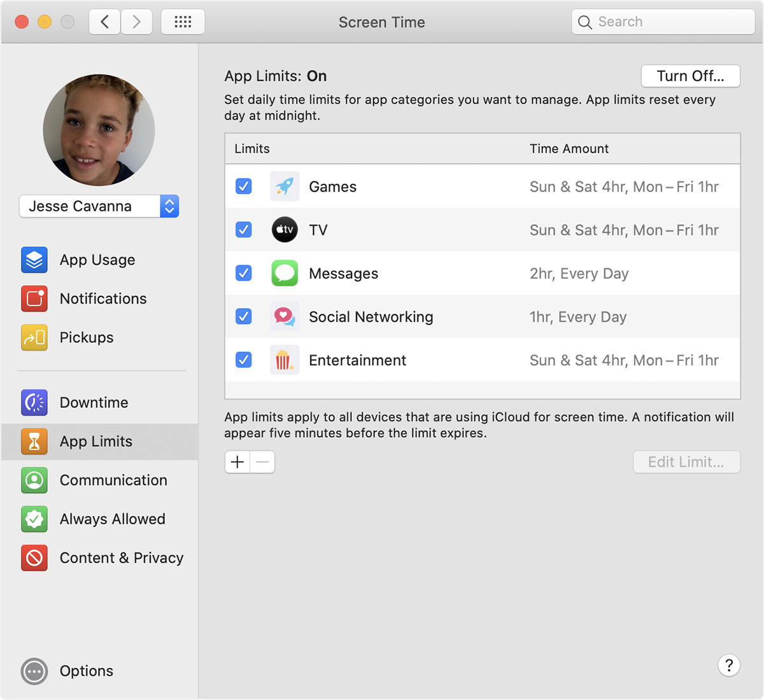Open the Notifications section icon
Viewport: 764px width, 700px height.
(34, 298)
